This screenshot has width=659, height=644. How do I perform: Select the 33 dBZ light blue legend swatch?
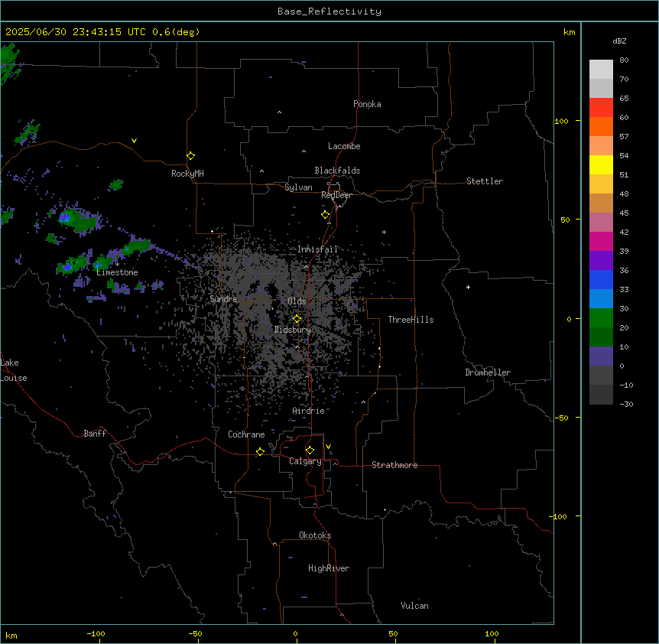point(601,299)
